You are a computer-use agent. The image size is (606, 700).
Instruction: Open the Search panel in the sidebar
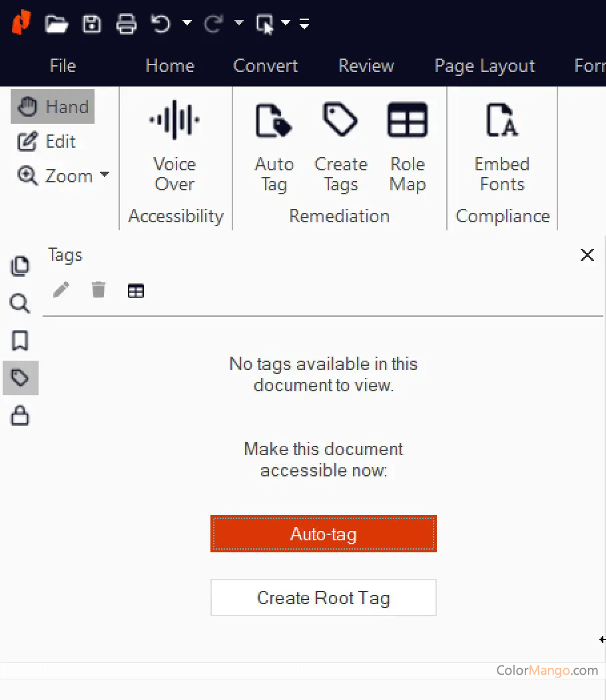(x=20, y=303)
